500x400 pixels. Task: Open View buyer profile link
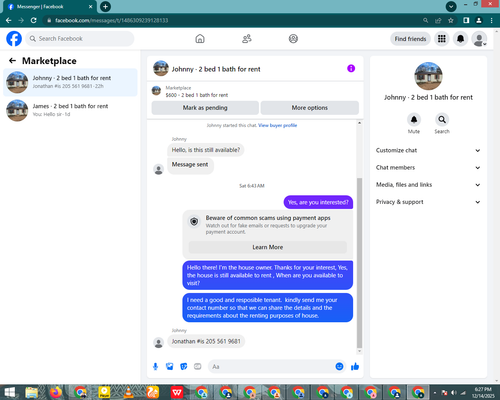[277, 125]
